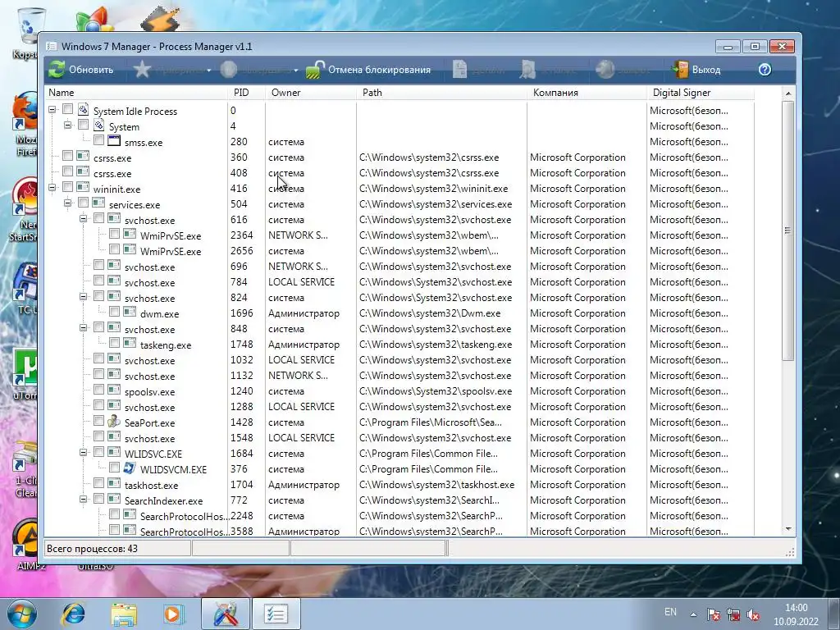Collapse the WLIDSVC.EXE tree node
Viewport: 840px width, 630px height.
coord(83,452)
